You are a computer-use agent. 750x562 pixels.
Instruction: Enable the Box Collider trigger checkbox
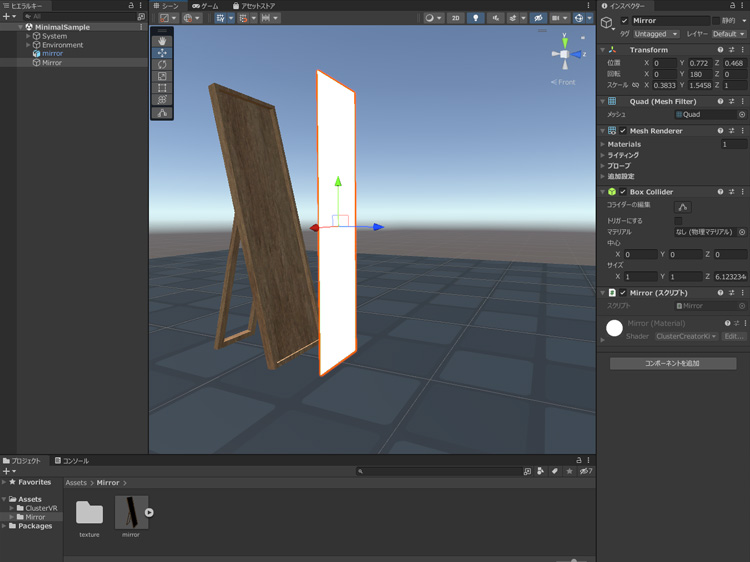pos(679,221)
